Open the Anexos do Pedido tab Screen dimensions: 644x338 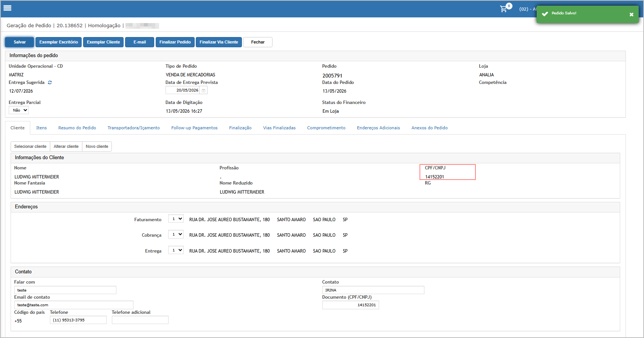click(x=429, y=128)
